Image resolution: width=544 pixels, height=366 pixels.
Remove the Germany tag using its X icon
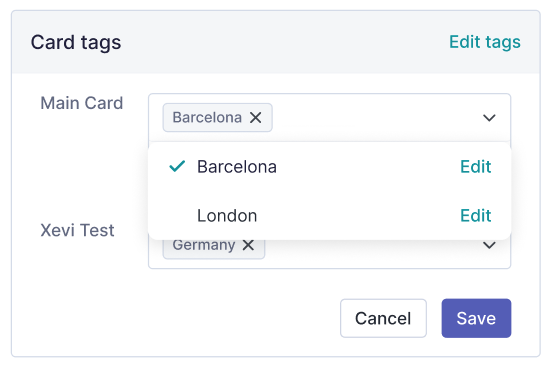[248, 245]
